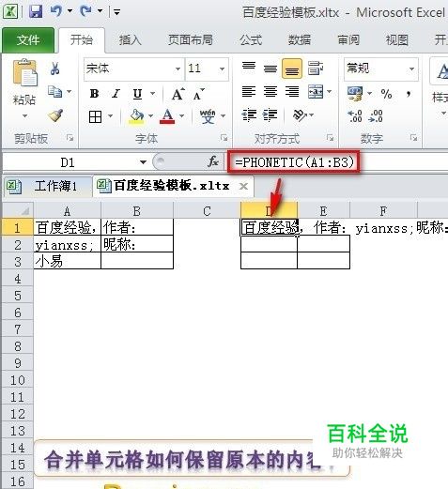This screenshot has height=489, width=448.
Task: Switch to the 工作簿1 workbook tab
Action: 49,187
